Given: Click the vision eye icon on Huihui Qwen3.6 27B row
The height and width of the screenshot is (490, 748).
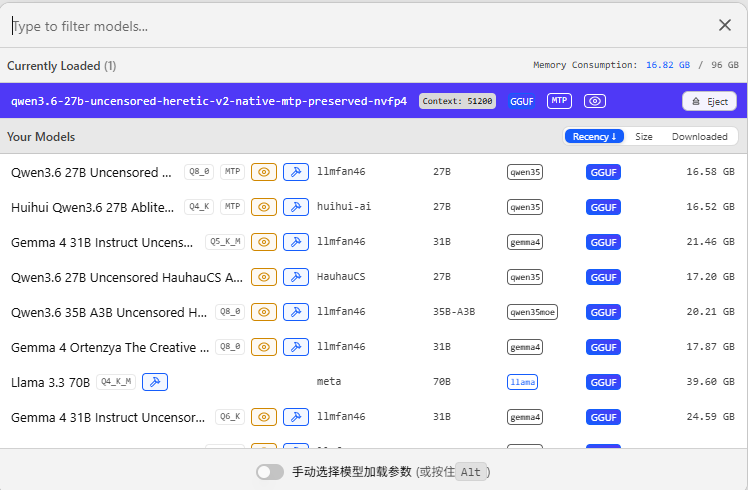Looking at the screenshot, I should 264,207.
